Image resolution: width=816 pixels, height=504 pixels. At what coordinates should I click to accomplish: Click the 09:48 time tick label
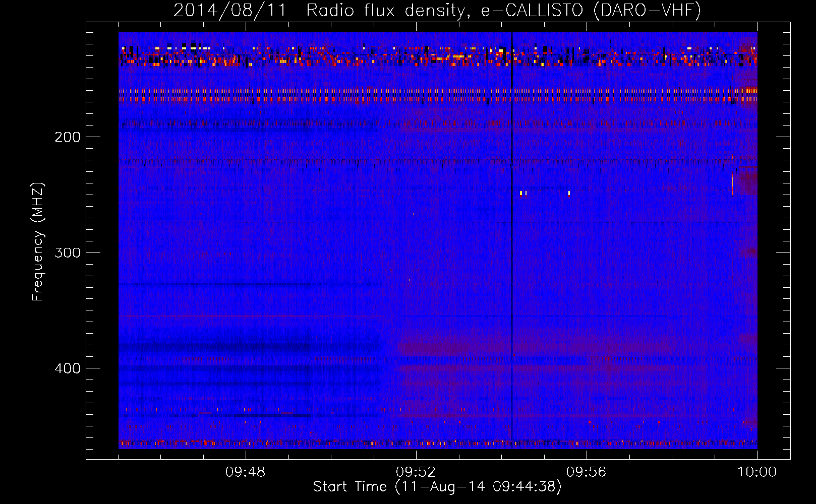(x=246, y=472)
